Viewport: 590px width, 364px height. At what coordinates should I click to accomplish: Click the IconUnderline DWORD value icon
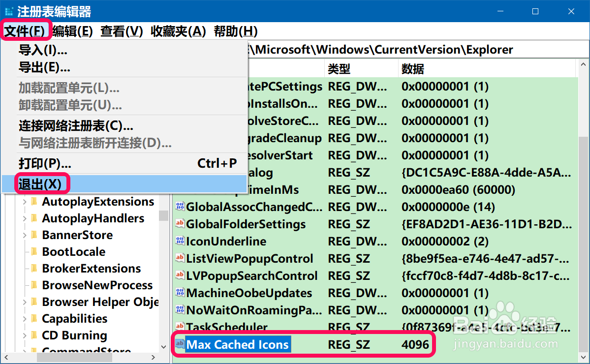tap(180, 241)
